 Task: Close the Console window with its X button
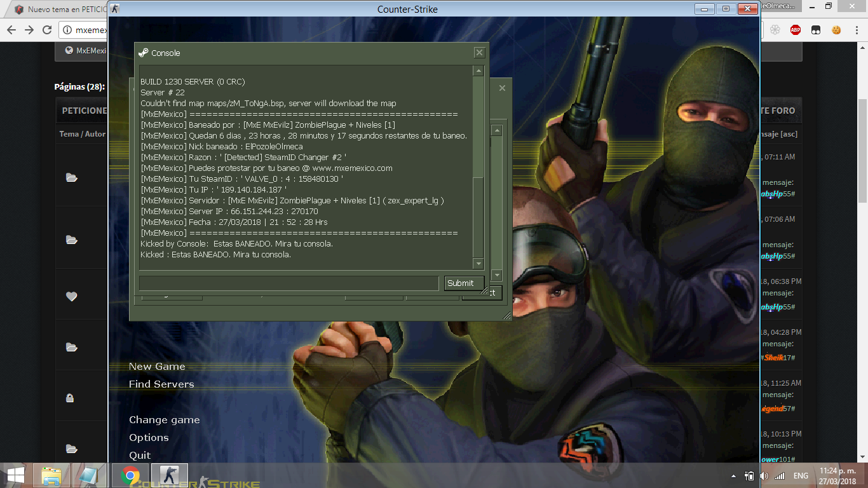(x=480, y=53)
